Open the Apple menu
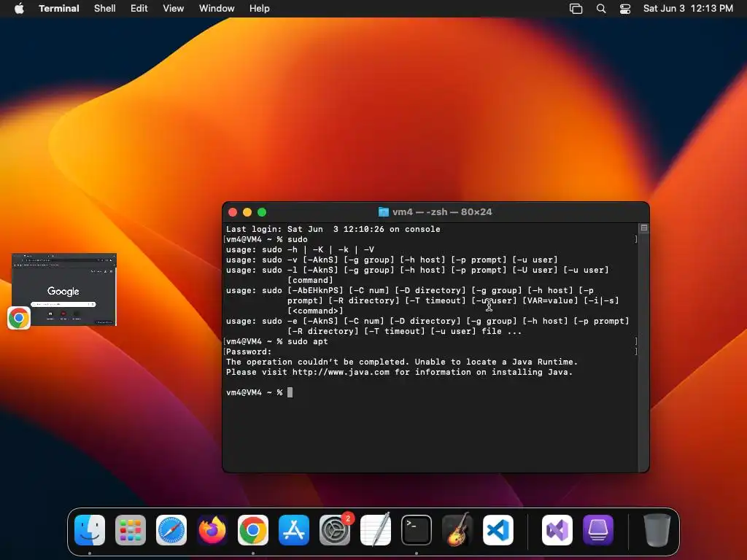 coord(19,9)
